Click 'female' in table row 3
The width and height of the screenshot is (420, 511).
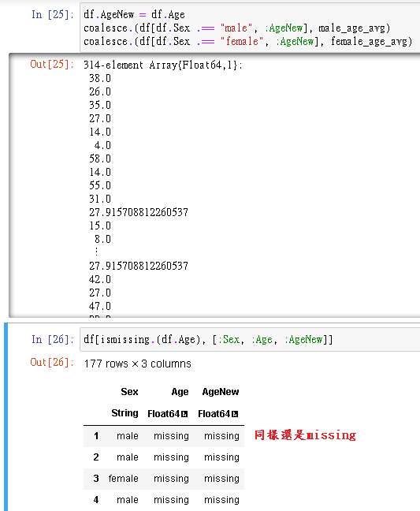point(123,479)
